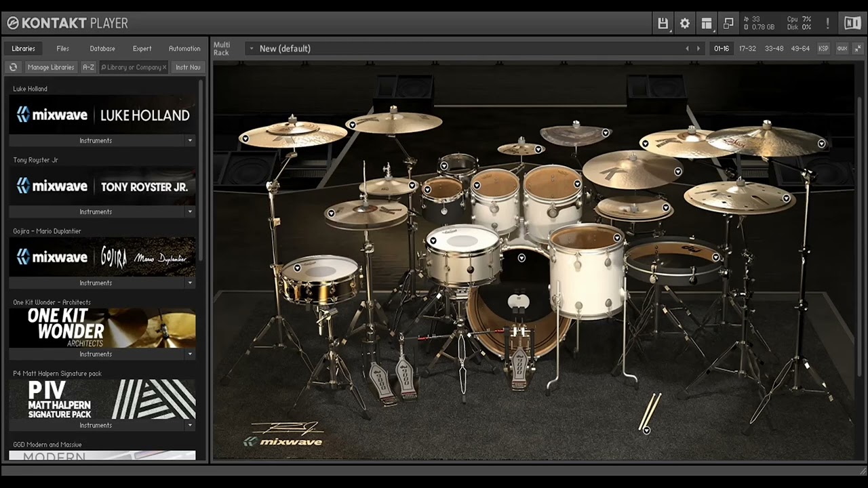Open the workspace layout panel icon

click(707, 23)
